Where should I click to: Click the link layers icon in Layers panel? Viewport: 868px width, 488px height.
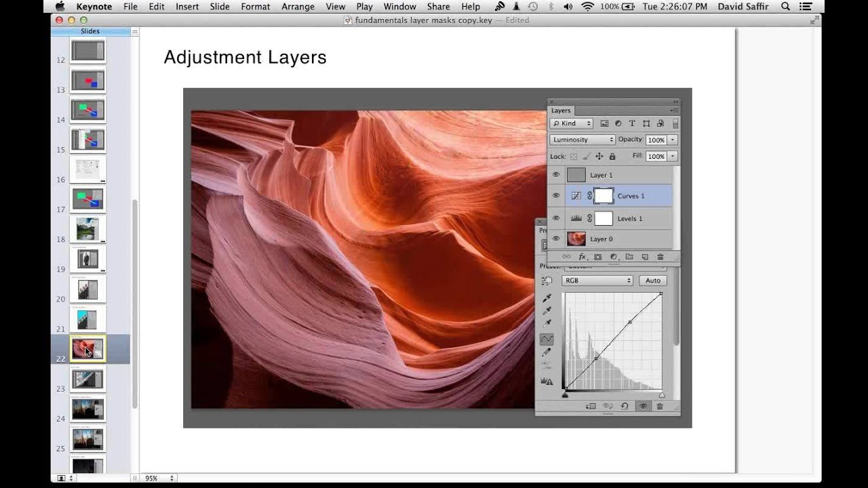tap(566, 257)
